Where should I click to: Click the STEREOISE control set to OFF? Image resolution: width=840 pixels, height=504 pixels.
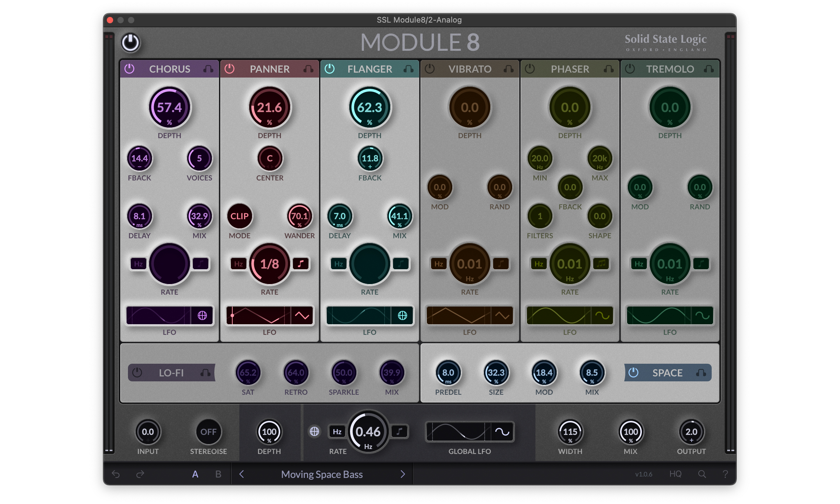pyautogui.click(x=208, y=431)
